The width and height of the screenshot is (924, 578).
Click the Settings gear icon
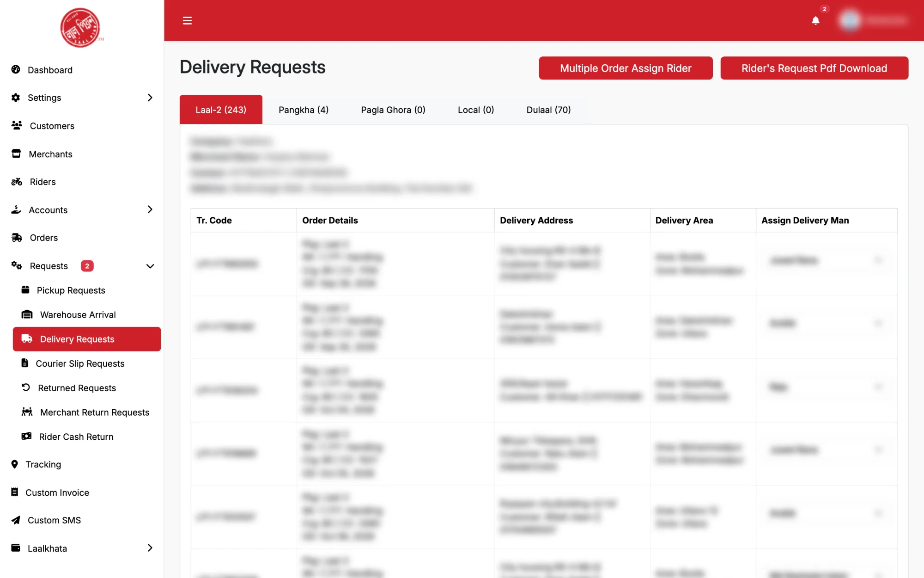coord(16,98)
